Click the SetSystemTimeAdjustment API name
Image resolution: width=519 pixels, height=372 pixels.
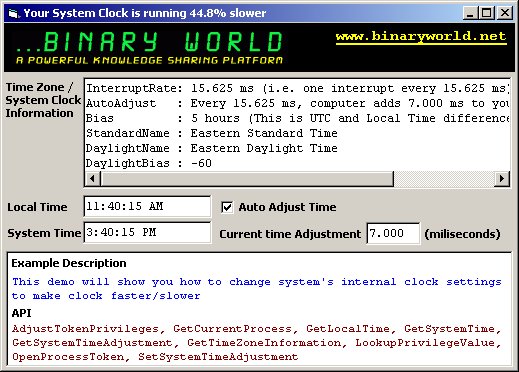(218, 357)
